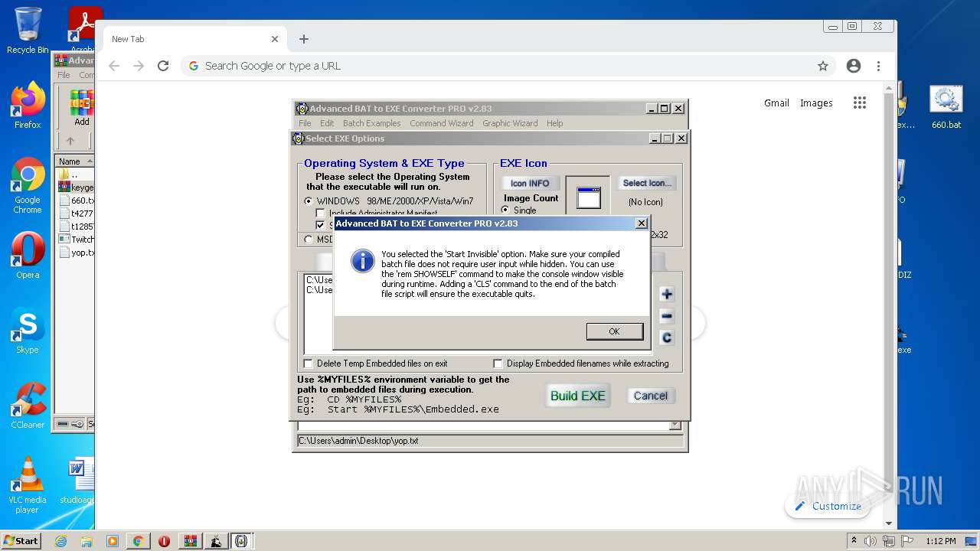Click the volume speaker tray icon
Screen dimensions: 980x551
click(x=871, y=541)
